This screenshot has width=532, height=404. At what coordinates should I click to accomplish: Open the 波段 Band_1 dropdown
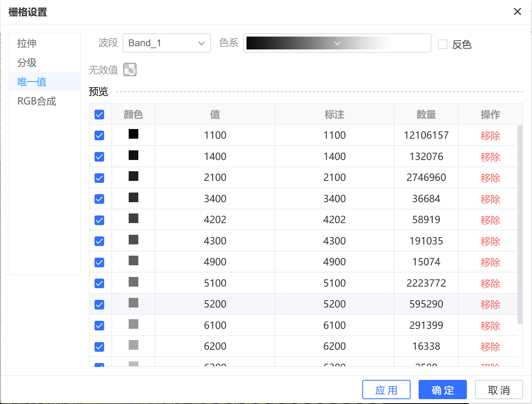click(166, 43)
